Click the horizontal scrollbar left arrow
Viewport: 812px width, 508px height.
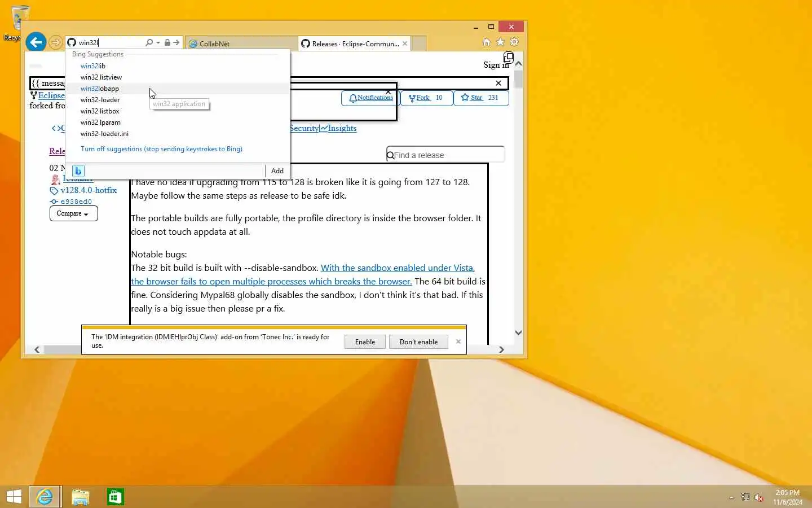tap(37, 349)
